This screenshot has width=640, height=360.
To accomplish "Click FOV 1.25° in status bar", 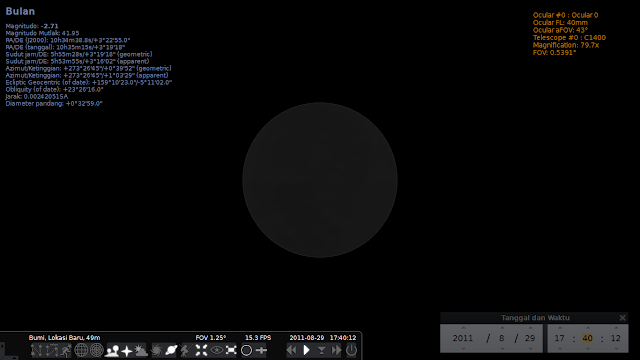I will [x=211, y=338].
